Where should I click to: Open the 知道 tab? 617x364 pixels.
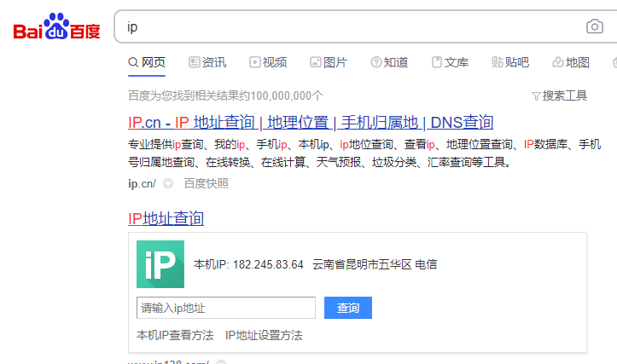point(389,62)
